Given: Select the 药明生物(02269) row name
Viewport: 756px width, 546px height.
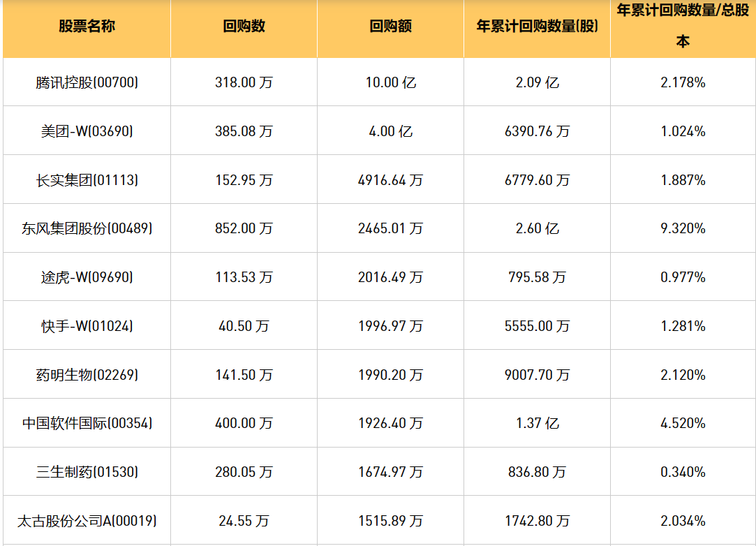Looking at the screenshot, I should (87, 375).
